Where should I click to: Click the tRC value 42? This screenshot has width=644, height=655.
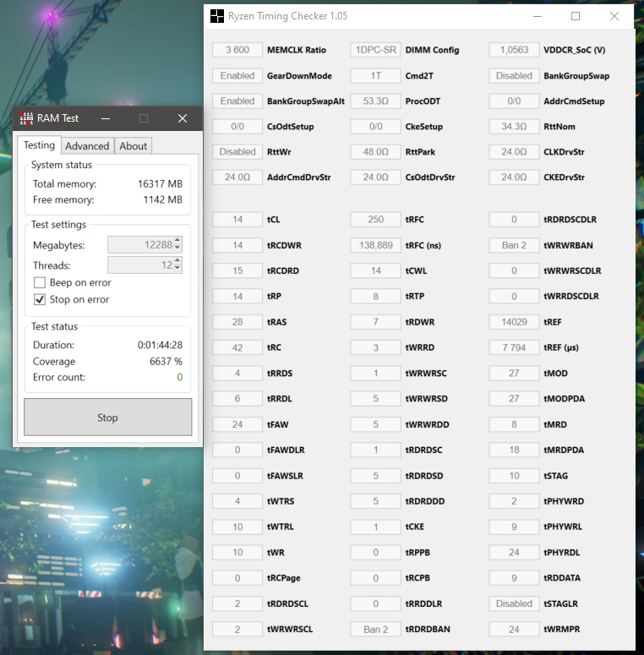[x=237, y=347]
